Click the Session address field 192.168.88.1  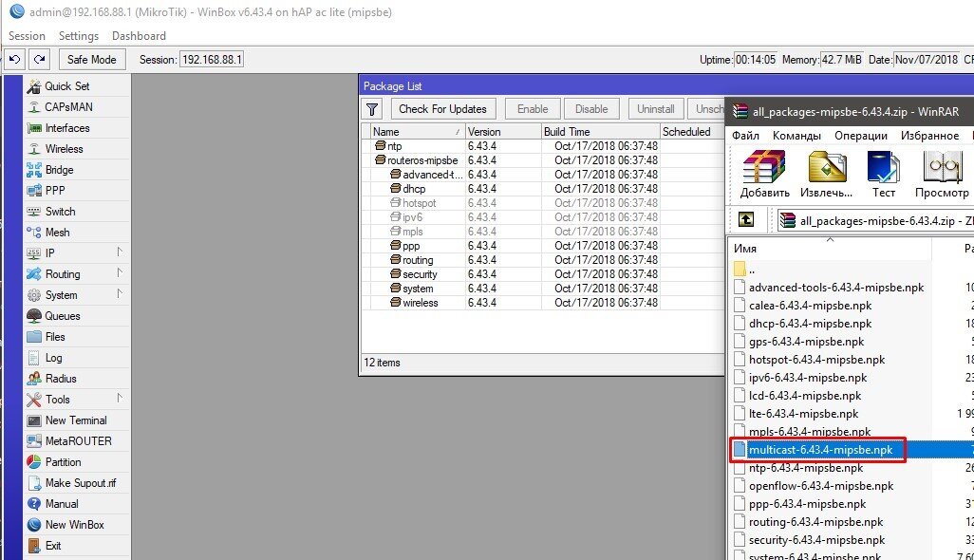[212, 60]
